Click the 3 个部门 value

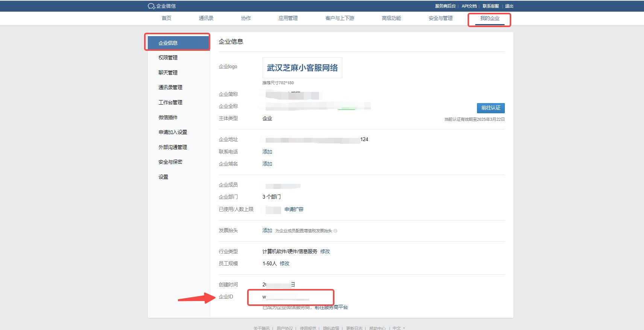272,197
